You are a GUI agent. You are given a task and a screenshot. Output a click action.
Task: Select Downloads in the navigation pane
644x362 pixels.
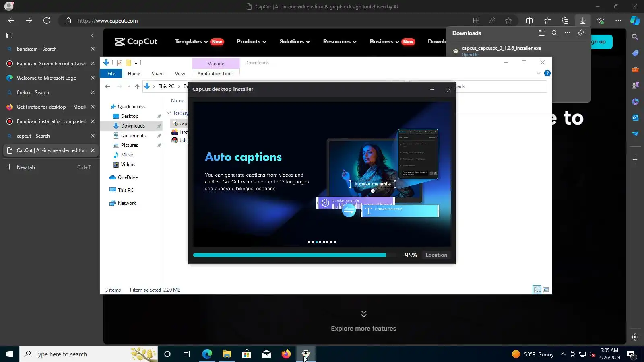click(x=133, y=126)
